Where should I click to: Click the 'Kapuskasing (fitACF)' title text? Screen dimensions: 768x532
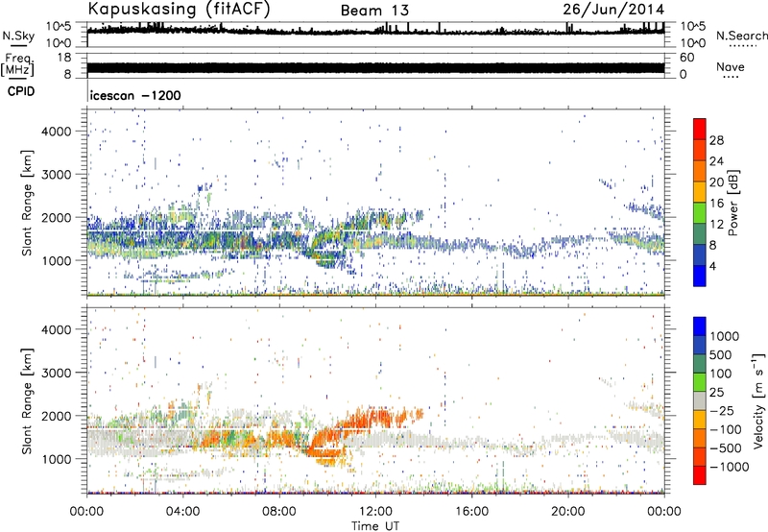pyautogui.click(x=179, y=10)
